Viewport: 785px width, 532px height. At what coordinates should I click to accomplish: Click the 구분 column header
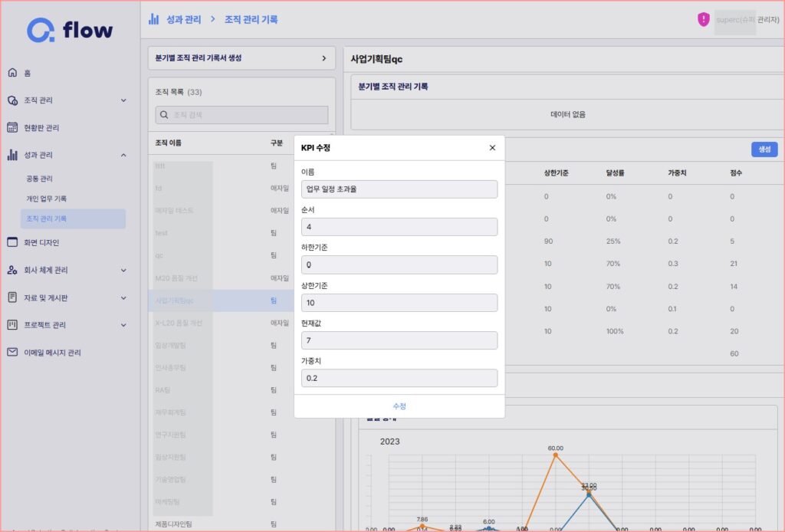[x=276, y=143]
